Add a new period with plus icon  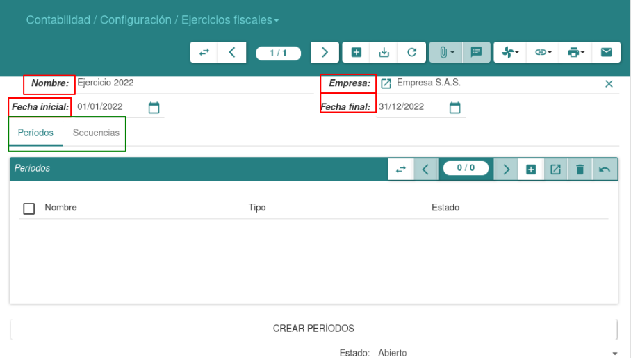pos(531,169)
